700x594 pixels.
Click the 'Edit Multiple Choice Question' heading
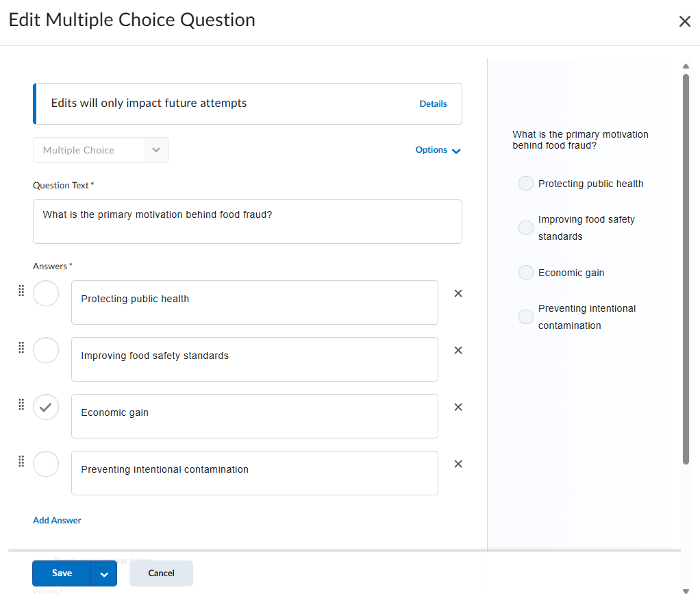pyautogui.click(x=132, y=20)
